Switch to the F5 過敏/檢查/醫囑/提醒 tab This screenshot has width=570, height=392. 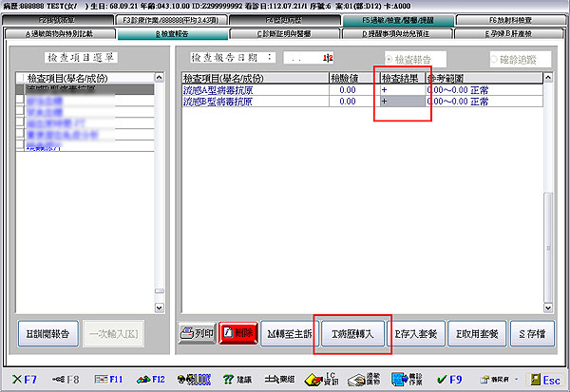coord(408,19)
